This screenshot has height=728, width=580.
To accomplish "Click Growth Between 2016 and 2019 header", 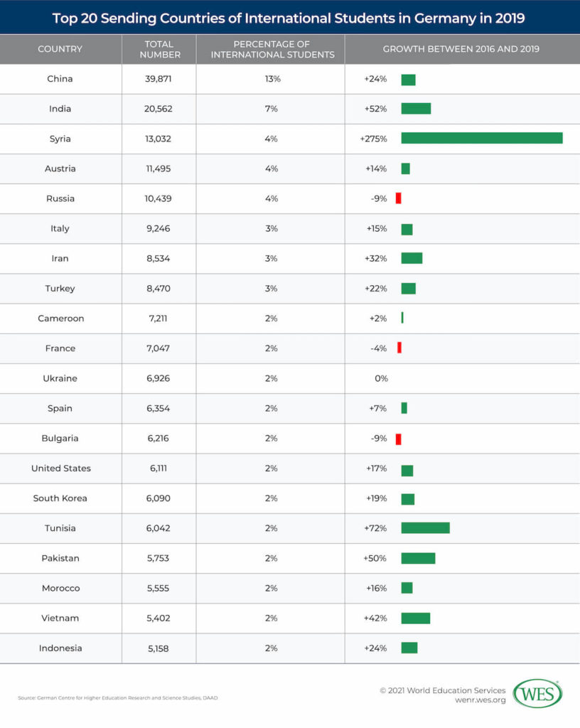I will point(461,49).
